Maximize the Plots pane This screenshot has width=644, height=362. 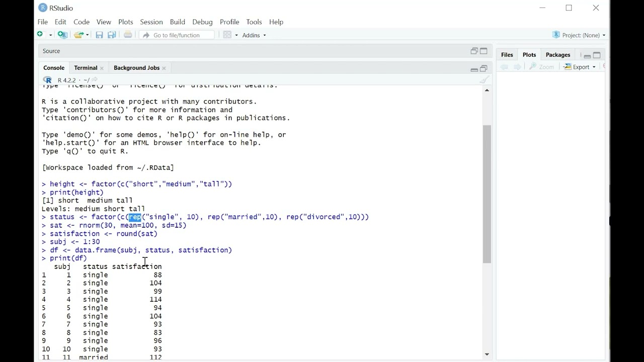[x=597, y=55]
